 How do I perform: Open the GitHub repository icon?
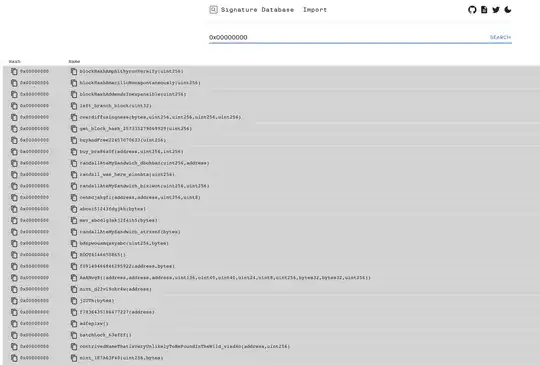coord(472,10)
